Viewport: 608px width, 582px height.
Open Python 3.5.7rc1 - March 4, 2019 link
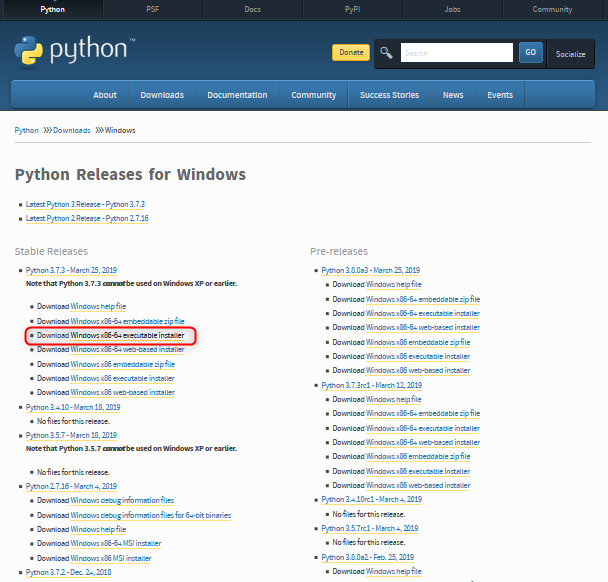[370, 528]
